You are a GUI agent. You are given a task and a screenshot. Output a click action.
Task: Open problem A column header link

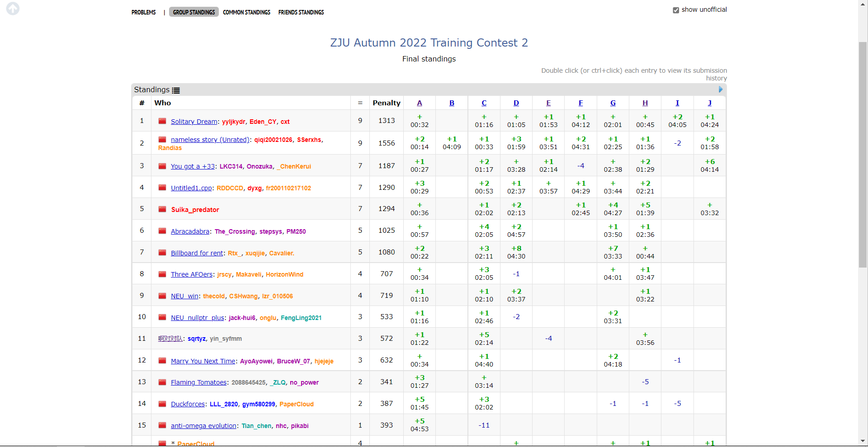click(420, 103)
